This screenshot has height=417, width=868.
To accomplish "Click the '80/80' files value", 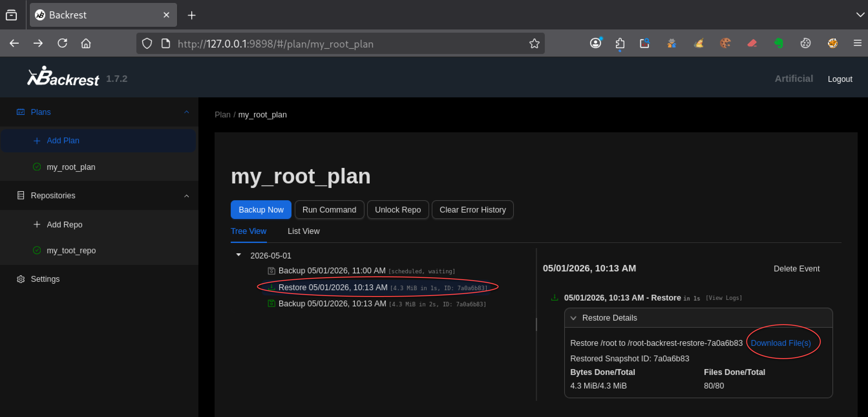I will click(714, 385).
